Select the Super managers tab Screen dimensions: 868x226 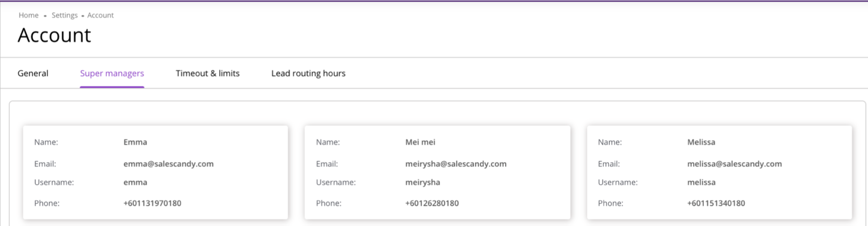112,73
